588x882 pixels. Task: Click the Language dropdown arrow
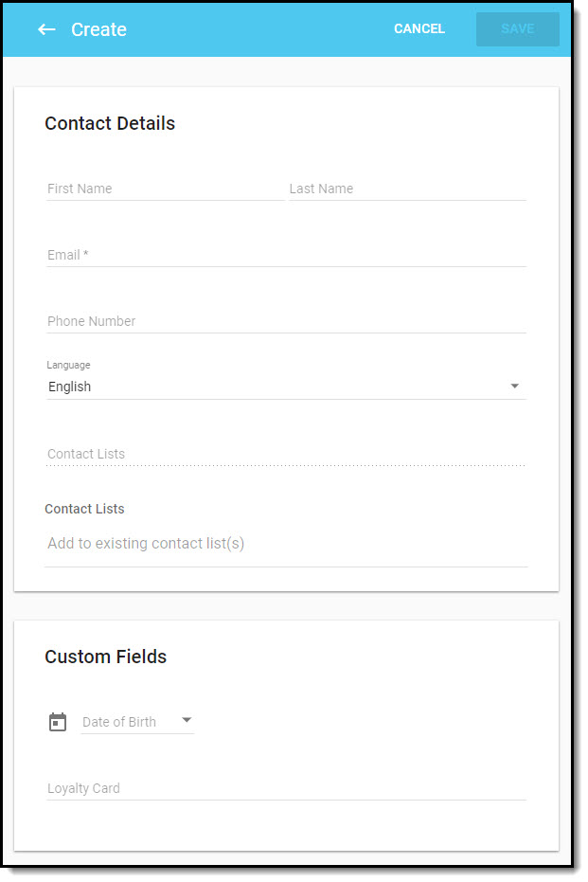pyautogui.click(x=515, y=386)
